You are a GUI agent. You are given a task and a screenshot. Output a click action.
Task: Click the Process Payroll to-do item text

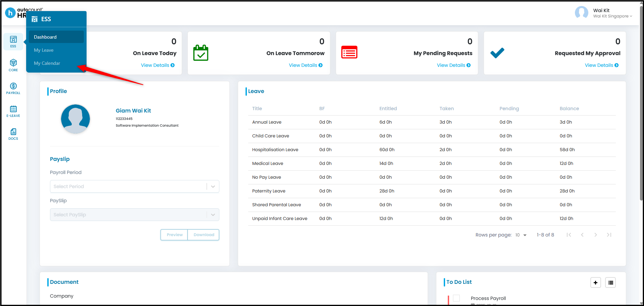[x=488, y=298]
